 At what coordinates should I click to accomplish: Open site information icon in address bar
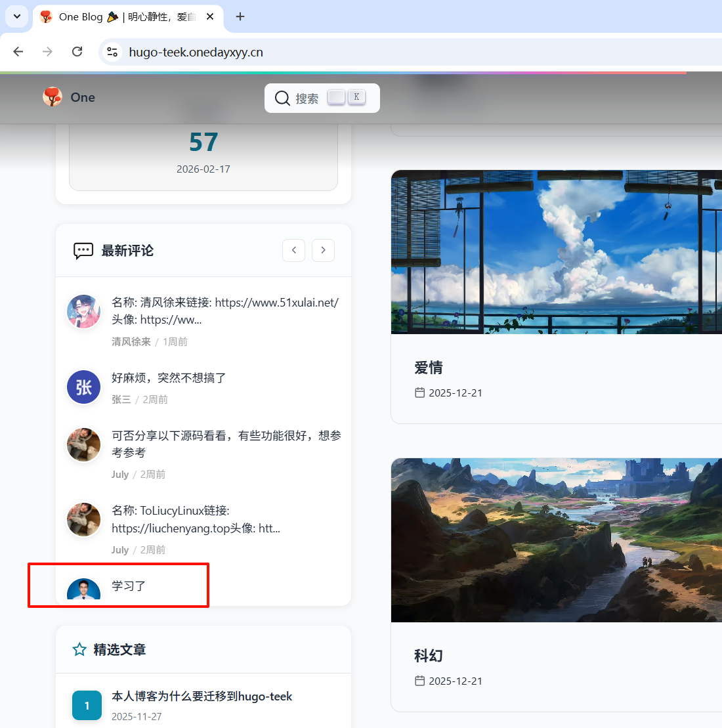tap(112, 52)
